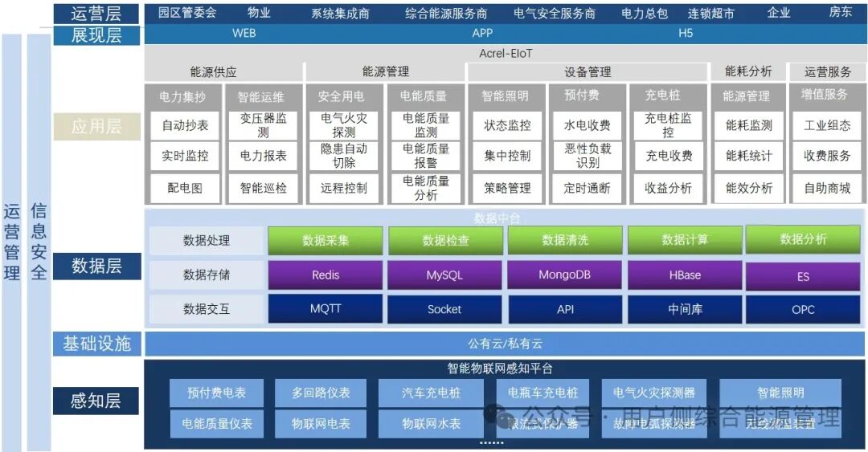The image size is (868, 452).
Task: Select the 电气安全服务商 entry
Action: tap(554, 14)
